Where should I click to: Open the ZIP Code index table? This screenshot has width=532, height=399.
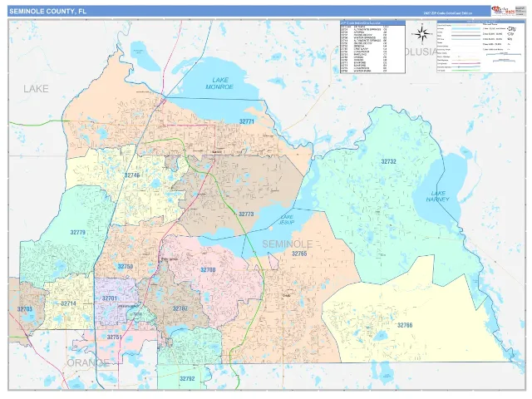click(x=372, y=47)
